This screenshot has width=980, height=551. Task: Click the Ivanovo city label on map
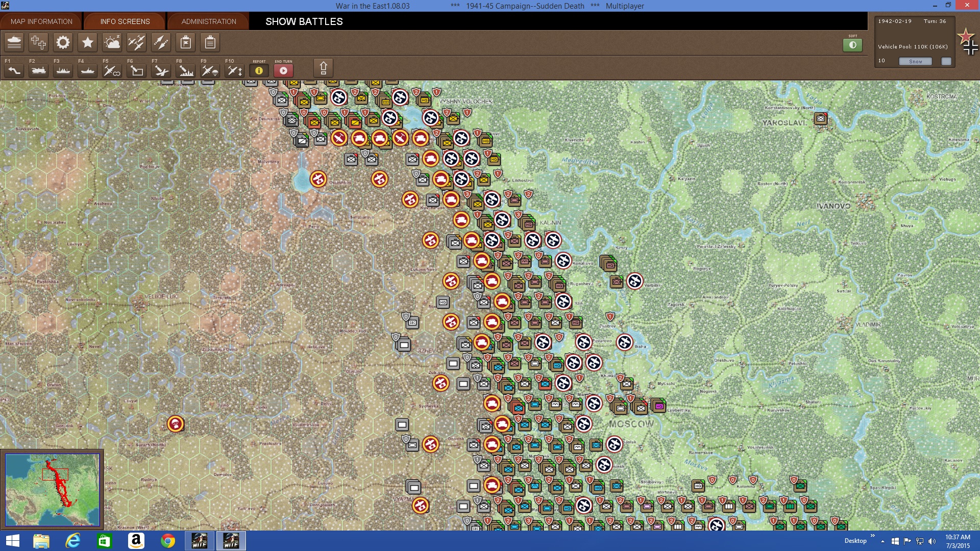click(x=834, y=206)
